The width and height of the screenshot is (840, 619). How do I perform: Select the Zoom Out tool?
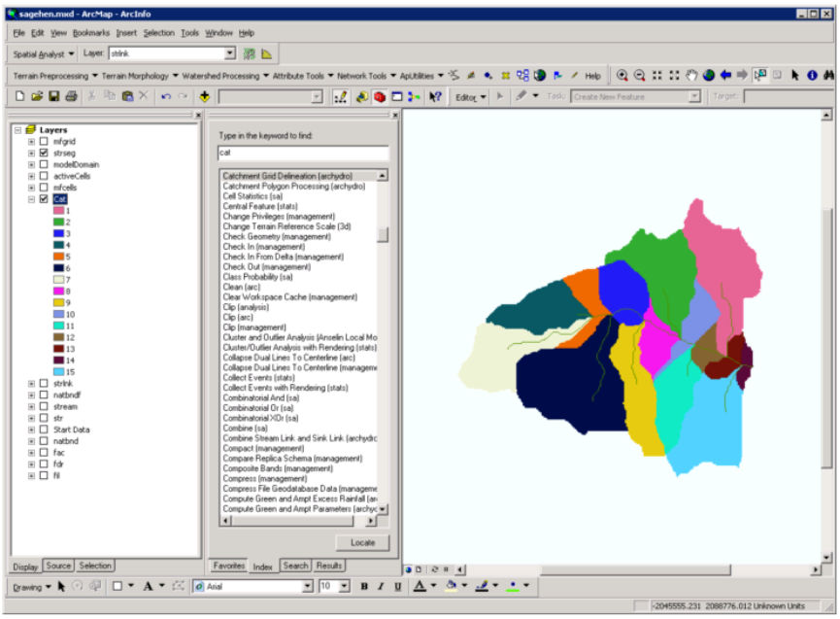[x=640, y=76]
